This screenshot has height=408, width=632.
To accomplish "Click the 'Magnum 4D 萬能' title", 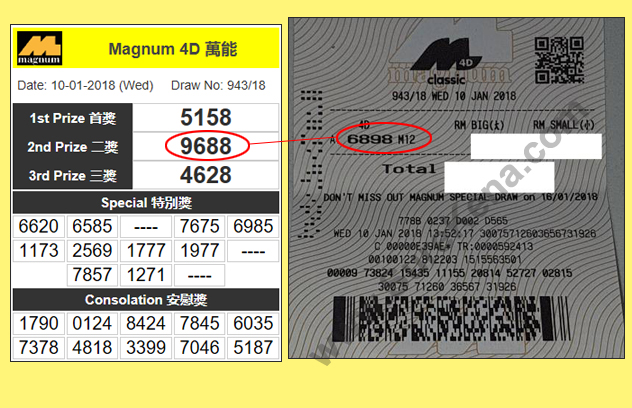I will (173, 49).
